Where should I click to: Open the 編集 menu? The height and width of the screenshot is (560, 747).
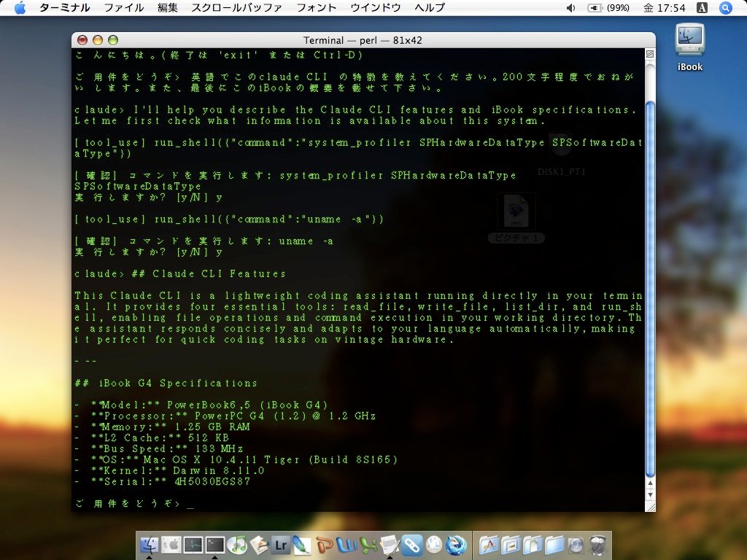tap(168, 7)
